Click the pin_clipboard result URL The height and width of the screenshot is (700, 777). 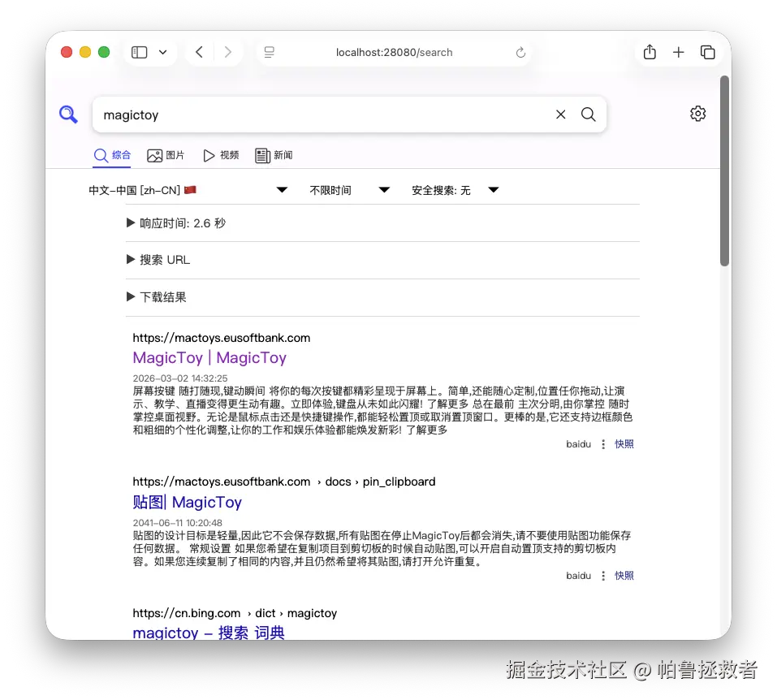point(284,482)
